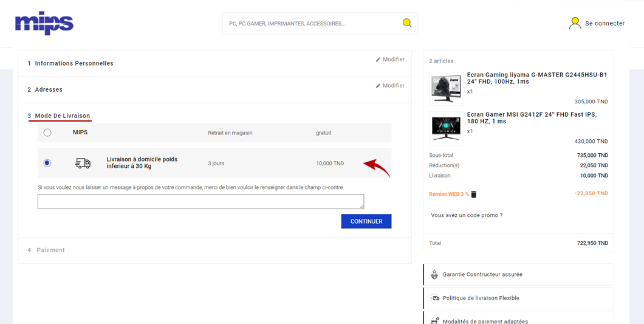Select the MIPS store pickup radio button
This screenshot has width=644, height=324.
(47, 133)
